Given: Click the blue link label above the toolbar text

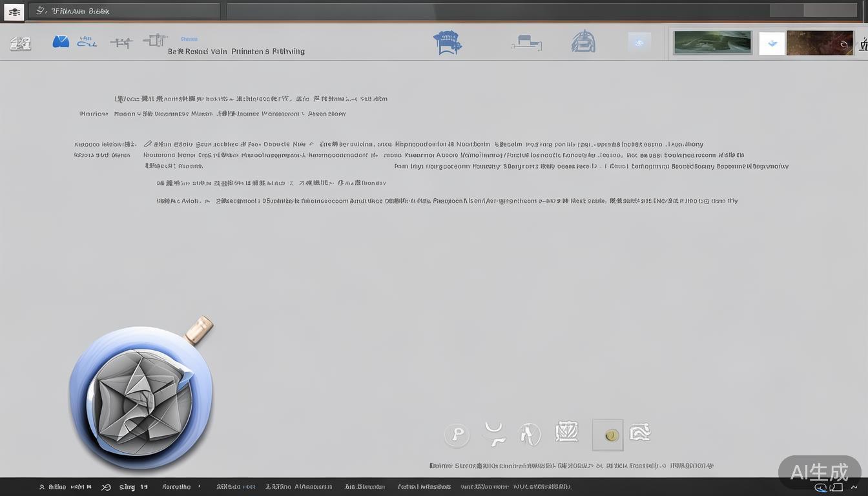Looking at the screenshot, I should click(189, 38).
